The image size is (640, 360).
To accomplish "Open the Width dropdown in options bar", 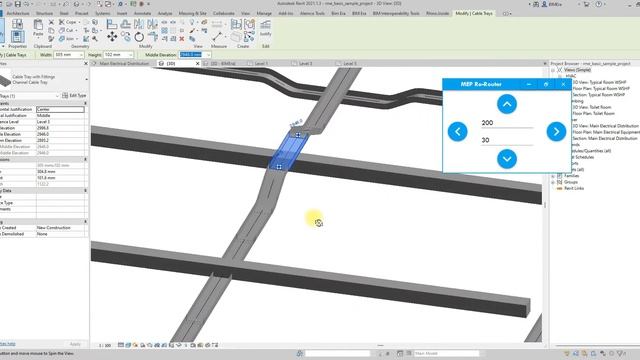I will pyautogui.click(x=81, y=55).
